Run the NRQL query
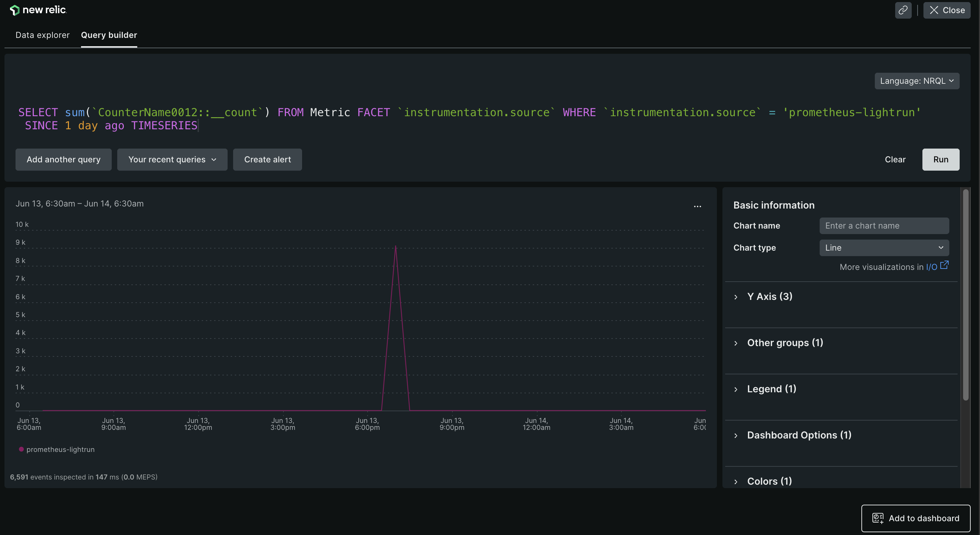Image resolution: width=980 pixels, height=535 pixels. pyautogui.click(x=940, y=160)
